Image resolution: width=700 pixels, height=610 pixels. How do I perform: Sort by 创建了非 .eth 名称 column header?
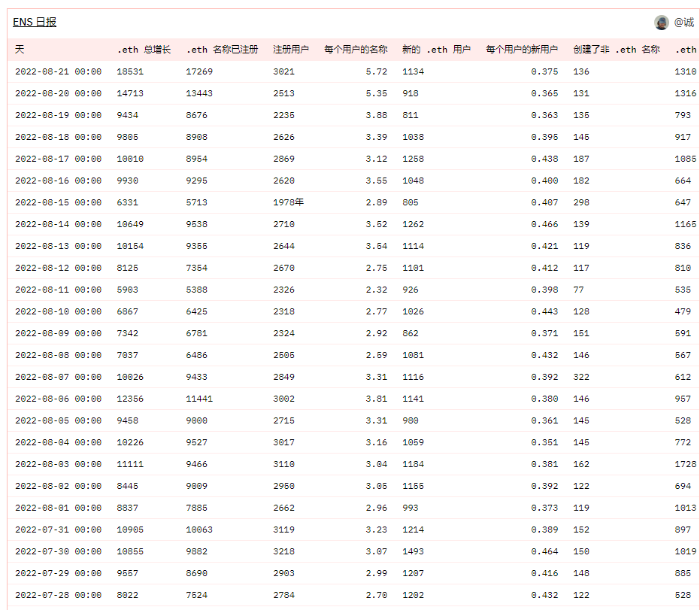(x=616, y=50)
